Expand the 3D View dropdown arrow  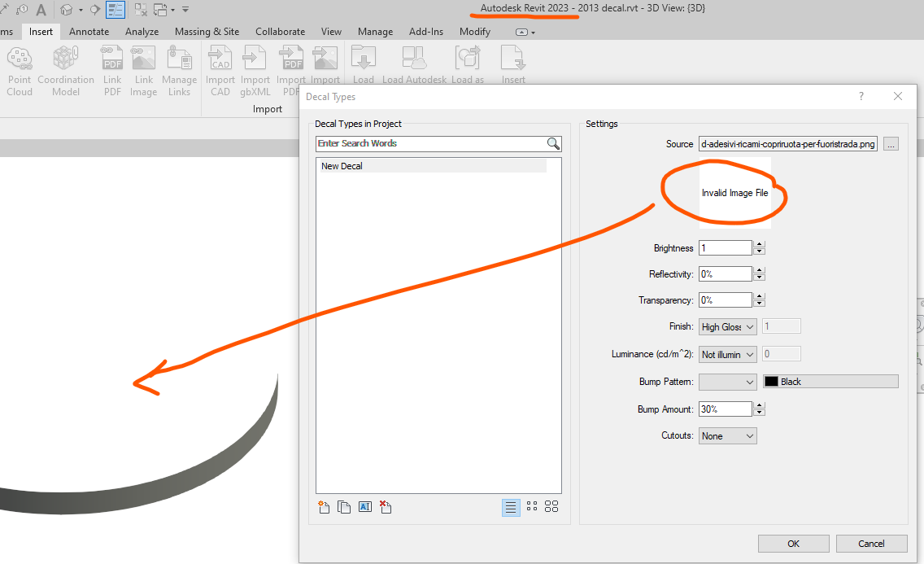pos(81,10)
